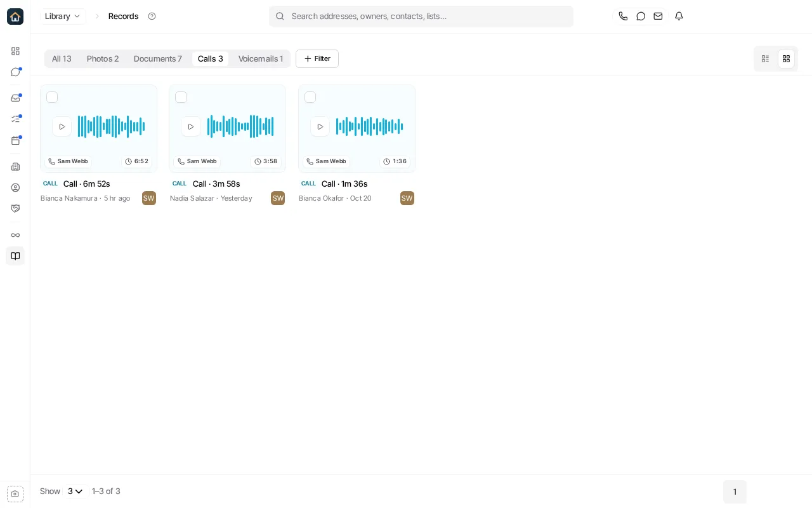Play the 1:36 call recording
812x508 pixels.
tap(320, 126)
